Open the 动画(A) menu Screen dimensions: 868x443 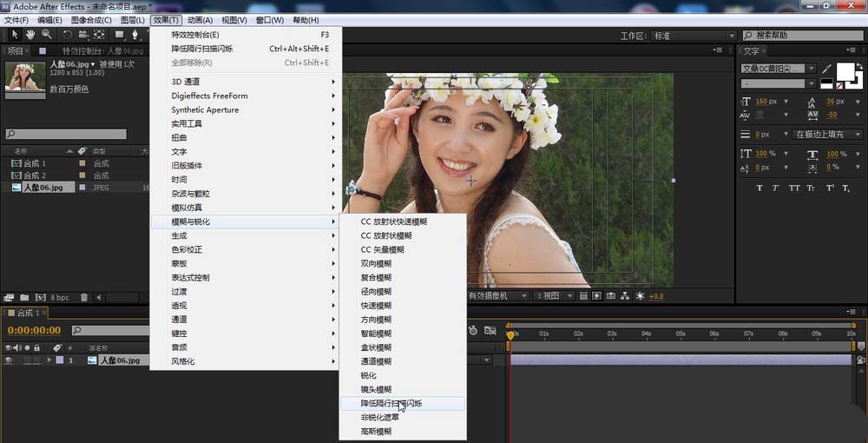point(200,20)
